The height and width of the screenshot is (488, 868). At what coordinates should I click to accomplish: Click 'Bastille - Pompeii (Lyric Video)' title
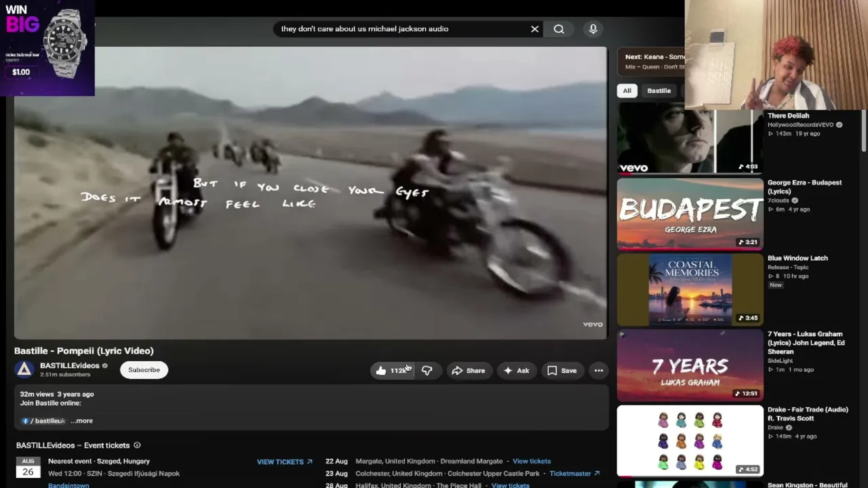[84, 351]
